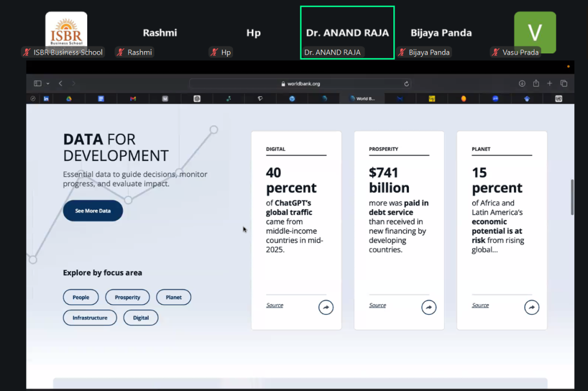Share the Prosperity $741 billion card

point(428,308)
